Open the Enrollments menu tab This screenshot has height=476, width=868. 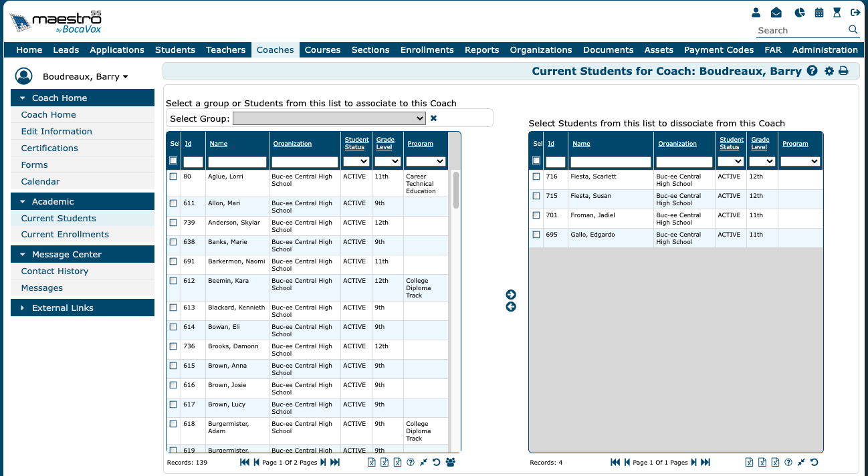(x=427, y=49)
